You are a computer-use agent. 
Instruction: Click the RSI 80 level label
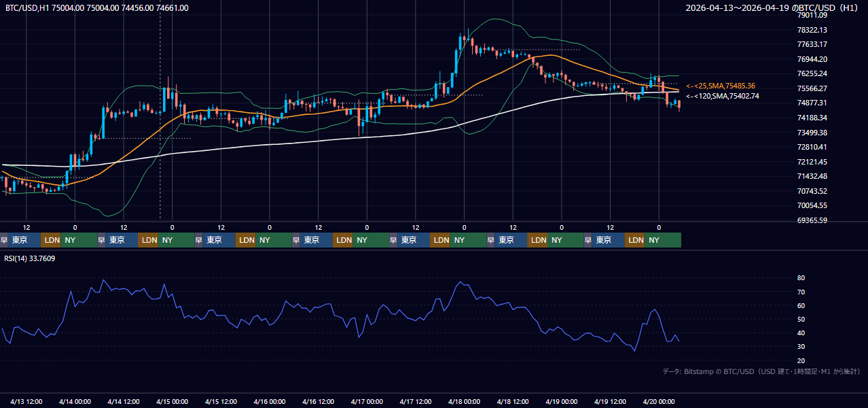pos(801,278)
